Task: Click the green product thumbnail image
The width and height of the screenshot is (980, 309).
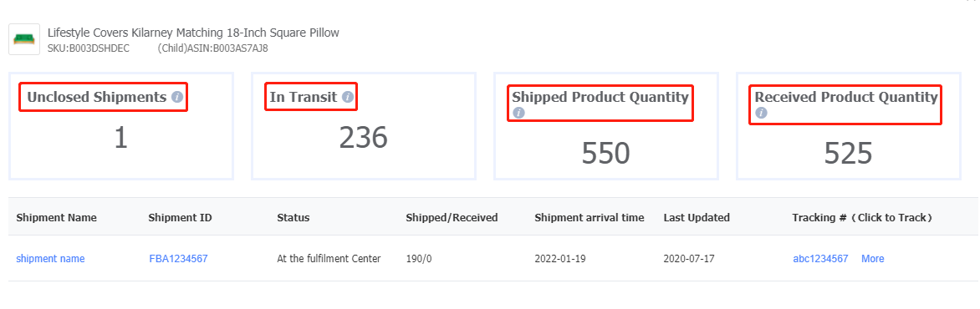Action: (x=24, y=39)
